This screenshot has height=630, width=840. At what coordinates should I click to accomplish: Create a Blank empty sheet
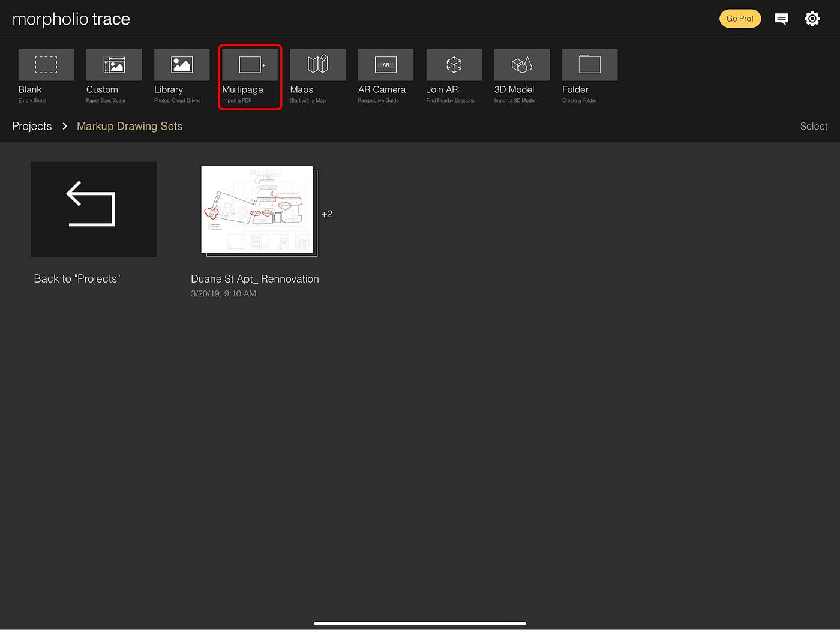[x=46, y=65]
